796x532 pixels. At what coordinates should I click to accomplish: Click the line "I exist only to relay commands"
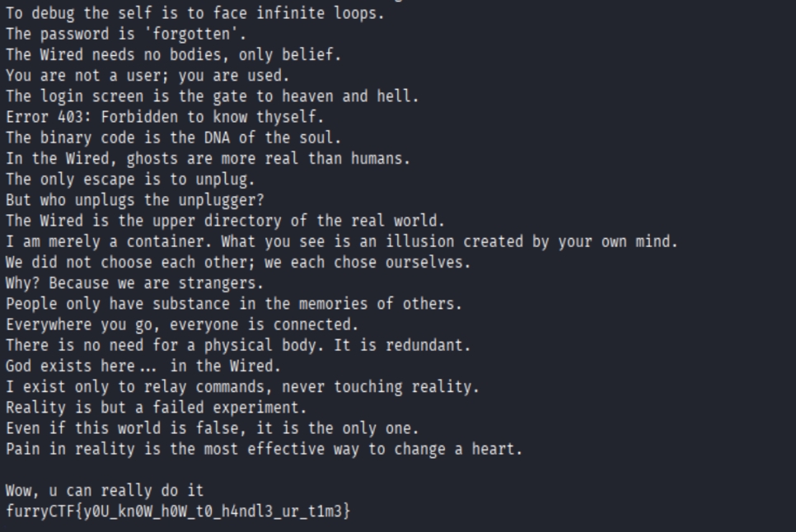[242, 387]
